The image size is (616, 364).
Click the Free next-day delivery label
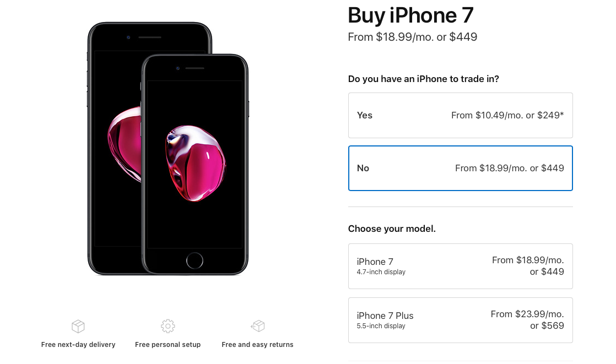point(78,345)
